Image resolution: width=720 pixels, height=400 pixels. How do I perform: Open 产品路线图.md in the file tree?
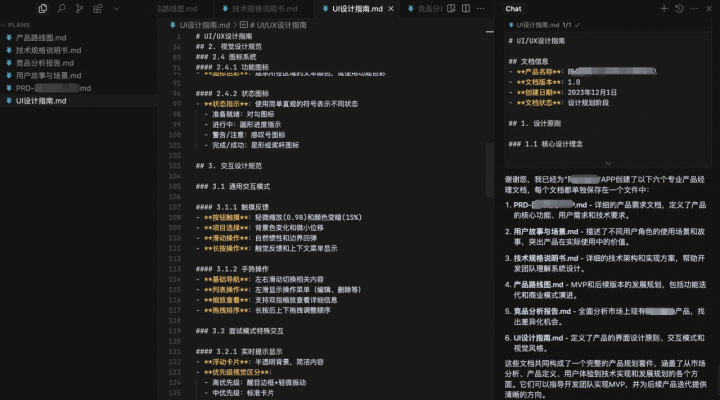(x=41, y=38)
